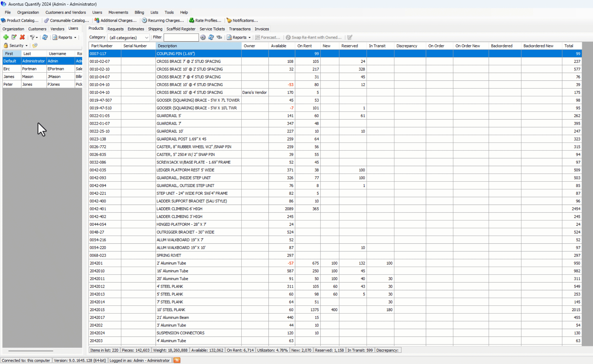
Task: Delete the selected user with red X
Action: pyautogui.click(x=22, y=37)
